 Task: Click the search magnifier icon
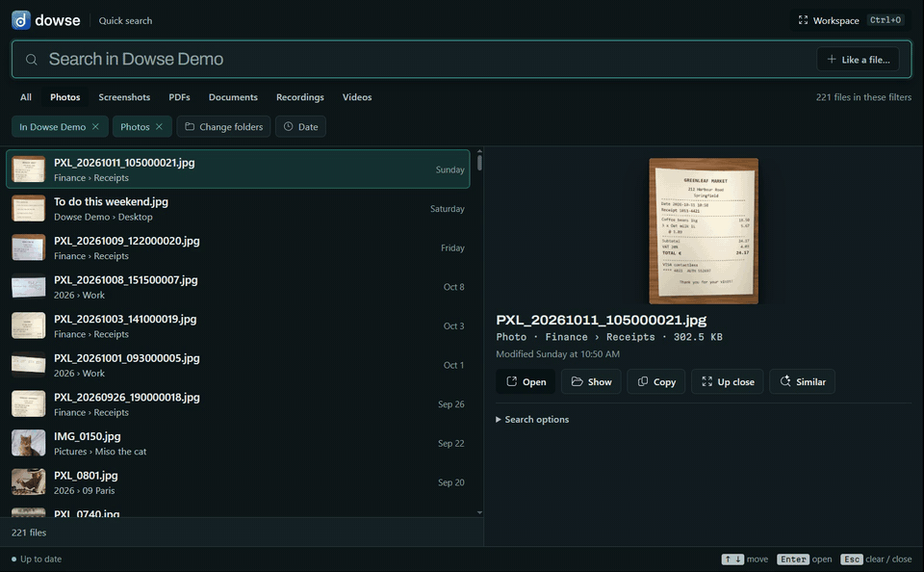tap(31, 60)
